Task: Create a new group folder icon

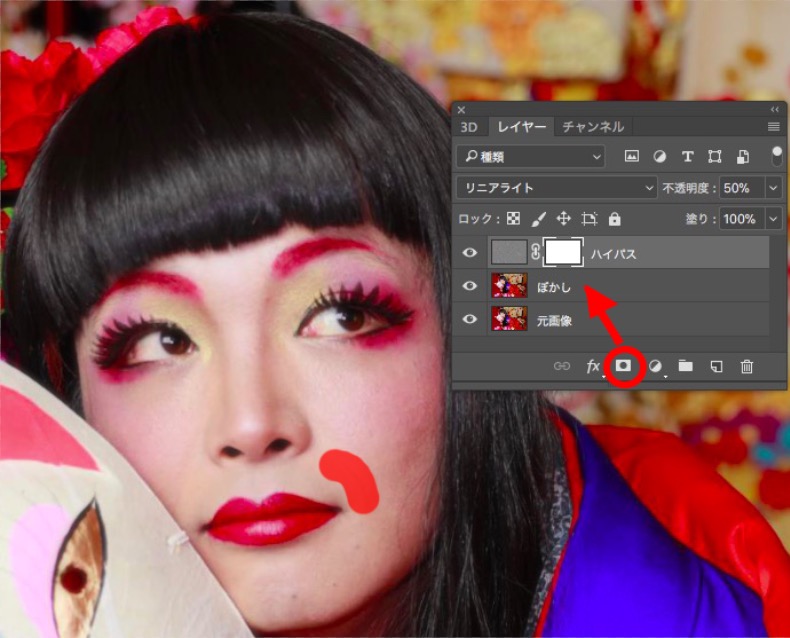Action: (x=685, y=366)
